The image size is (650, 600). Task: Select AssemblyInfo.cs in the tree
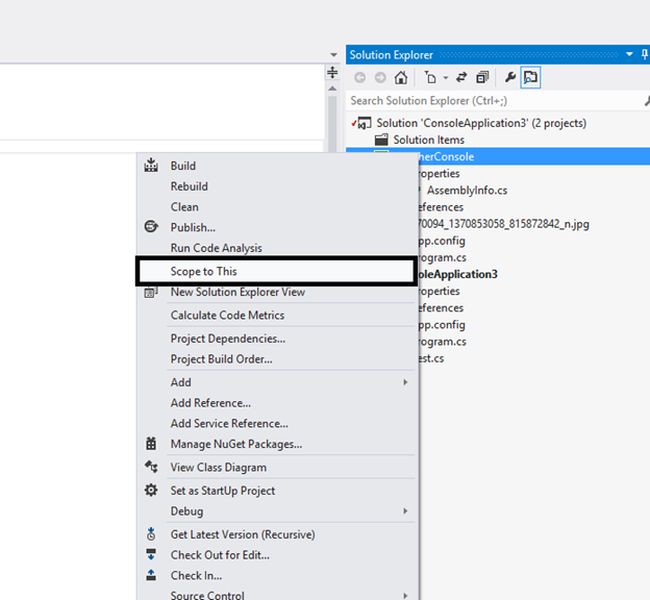[x=467, y=190]
